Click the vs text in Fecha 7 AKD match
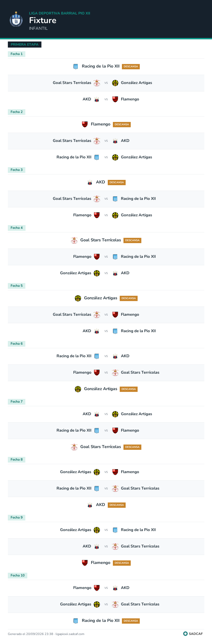The width and height of the screenshot is (212, 644). (x=106, y=414)
